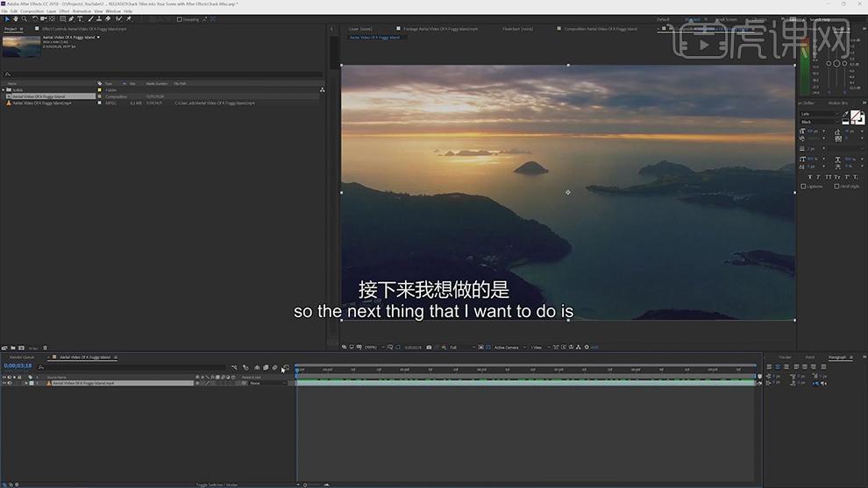Switch to the Render Queue tab
Viewport: 868px width, 488px height.
point(22,357)
